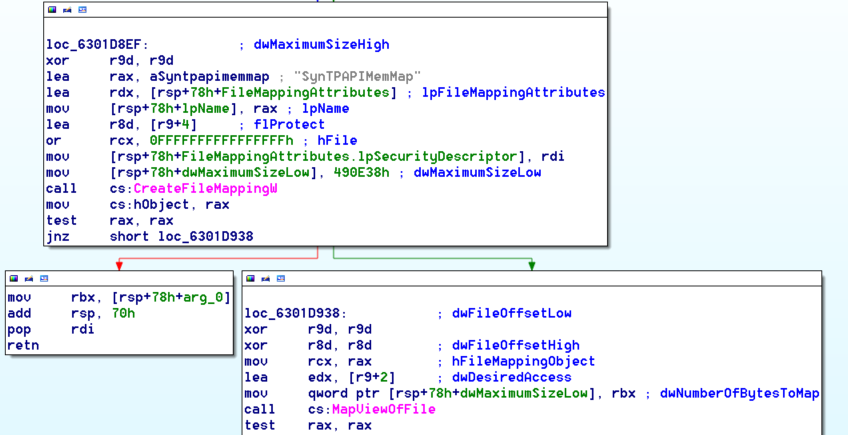Open node color picker on loc_6301D8EF block
This screenshot has width=848, height=435.
52,10
